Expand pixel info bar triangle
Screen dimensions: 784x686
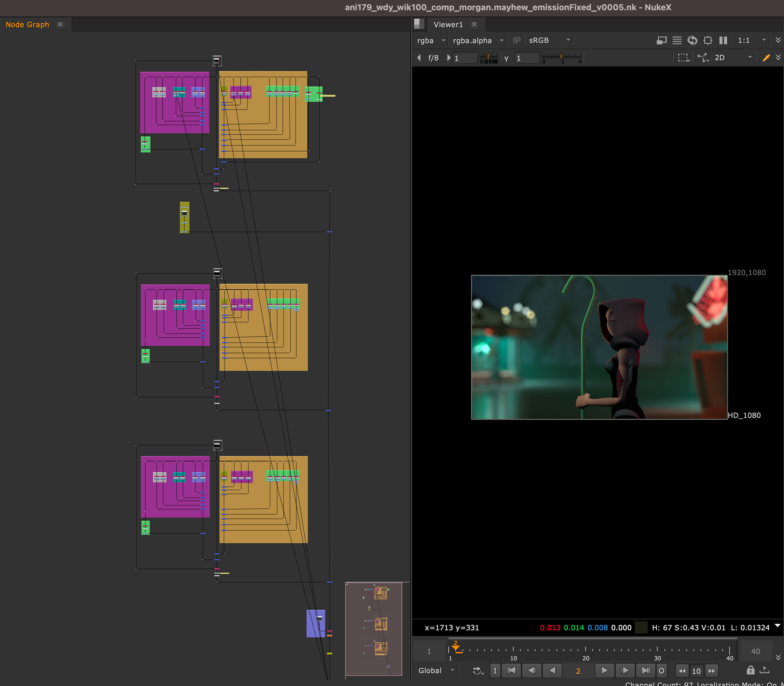[x=777, y=626]
